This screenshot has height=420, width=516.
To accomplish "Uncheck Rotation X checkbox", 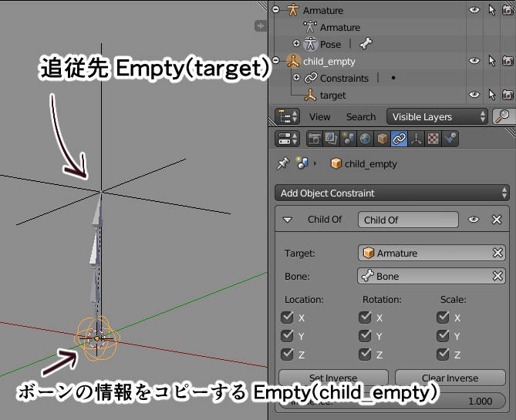I will [365, 318].
